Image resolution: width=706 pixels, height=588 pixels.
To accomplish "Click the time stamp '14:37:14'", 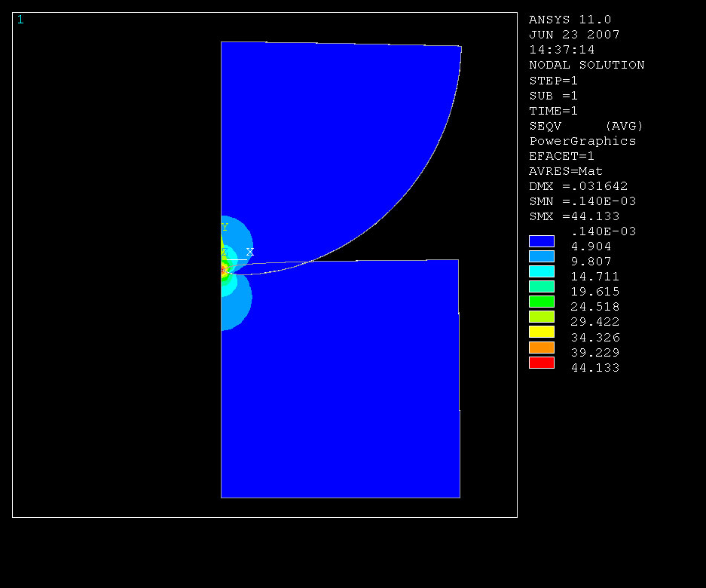I will (x=561, y=50).
